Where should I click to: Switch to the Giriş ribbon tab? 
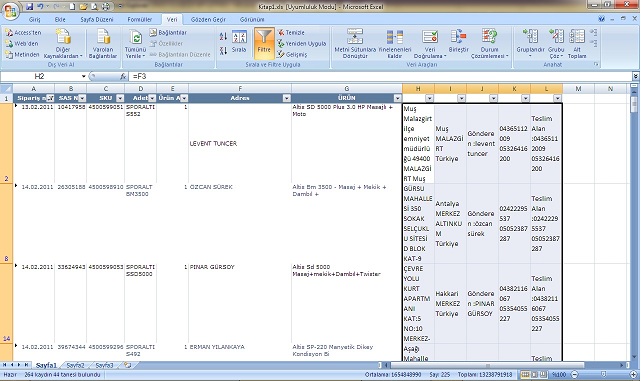pyautogui.click(x=34, y=19)
